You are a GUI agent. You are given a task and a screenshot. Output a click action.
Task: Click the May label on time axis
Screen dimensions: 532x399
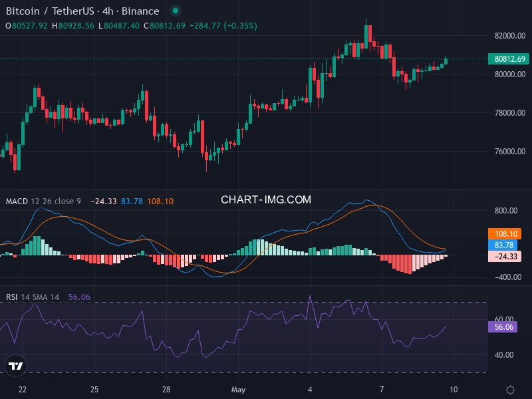(x=238, y=390)
